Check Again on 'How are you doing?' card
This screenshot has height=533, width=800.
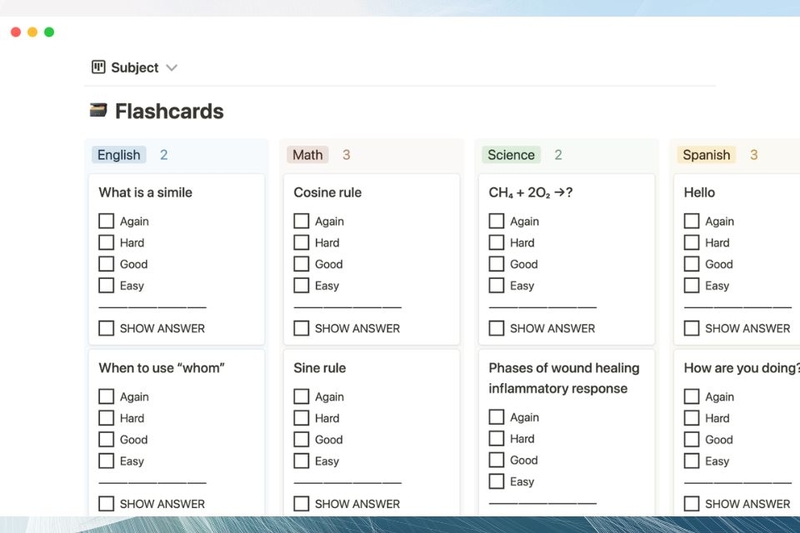point(691,396)
